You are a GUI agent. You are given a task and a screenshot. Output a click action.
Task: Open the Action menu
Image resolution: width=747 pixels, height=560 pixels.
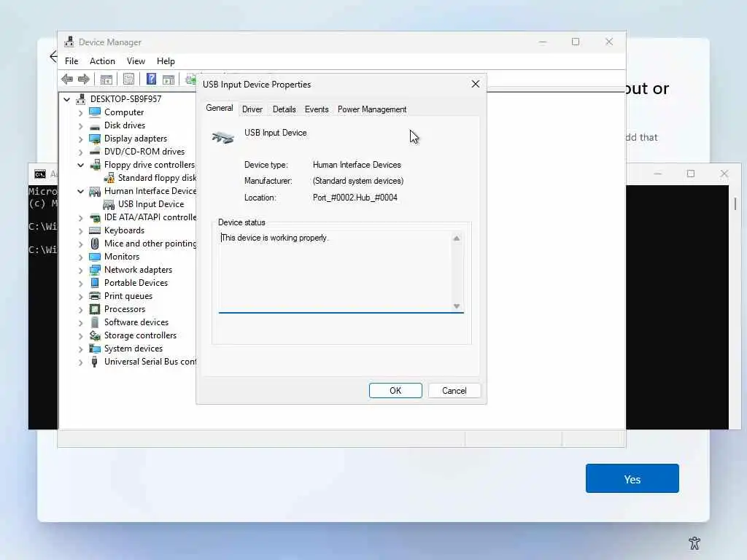pos(102,61)
